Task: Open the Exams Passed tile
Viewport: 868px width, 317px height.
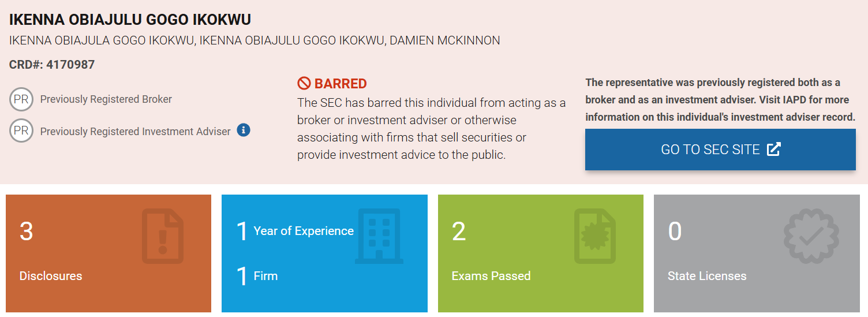Action: (x=540, y=254)
